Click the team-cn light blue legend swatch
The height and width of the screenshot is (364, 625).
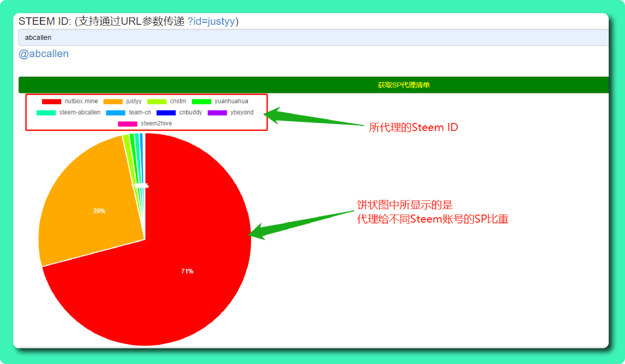pyautogui.click(x=115, y=113)
